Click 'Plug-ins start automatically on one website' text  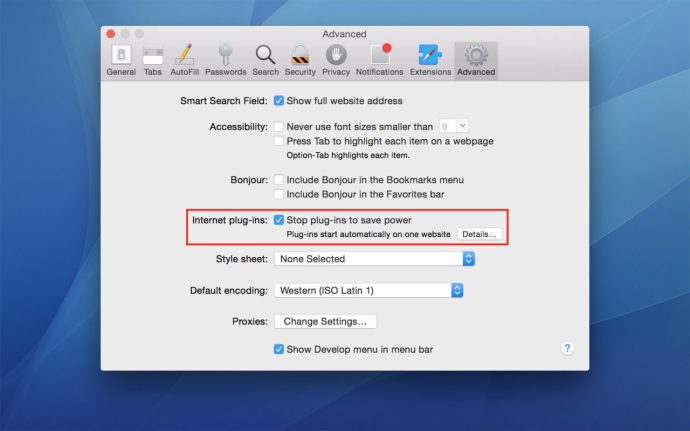(368, 234)
